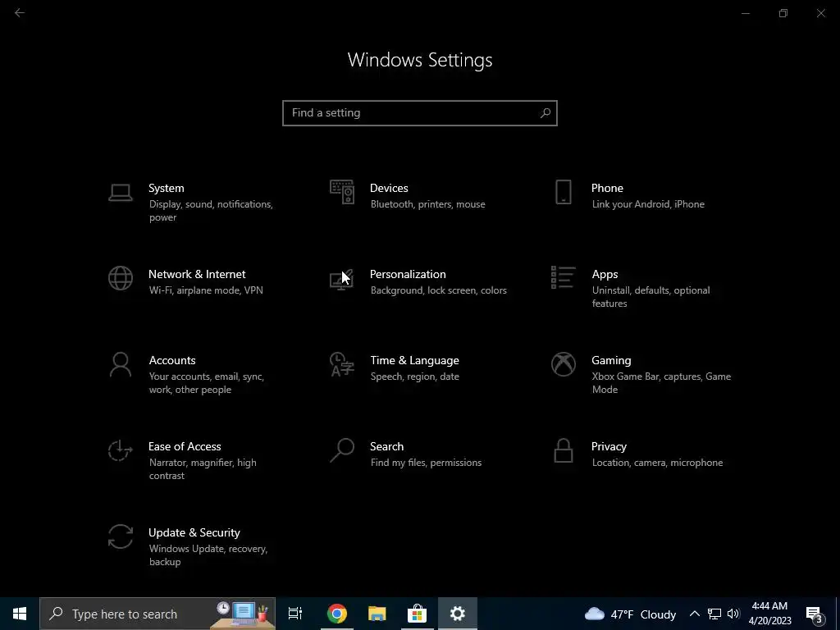
Task: Click the Settings gear taskbar icon
Action: point(458,614)
